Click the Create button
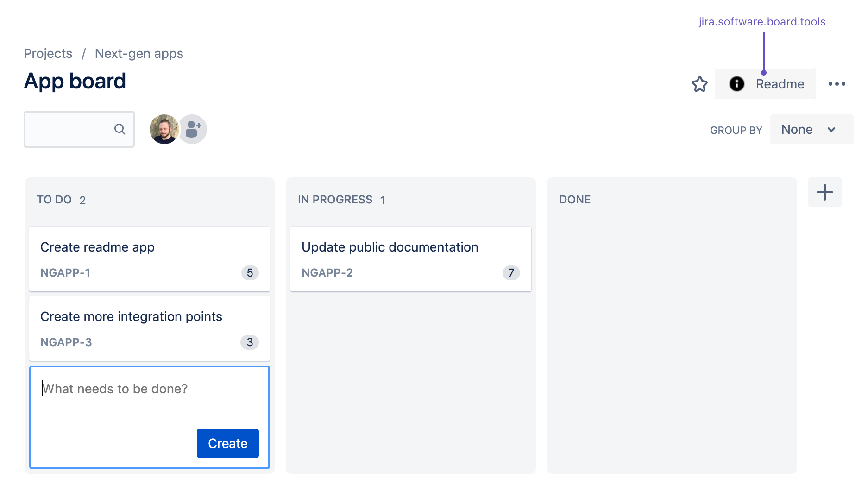 (x=227, y=443)
